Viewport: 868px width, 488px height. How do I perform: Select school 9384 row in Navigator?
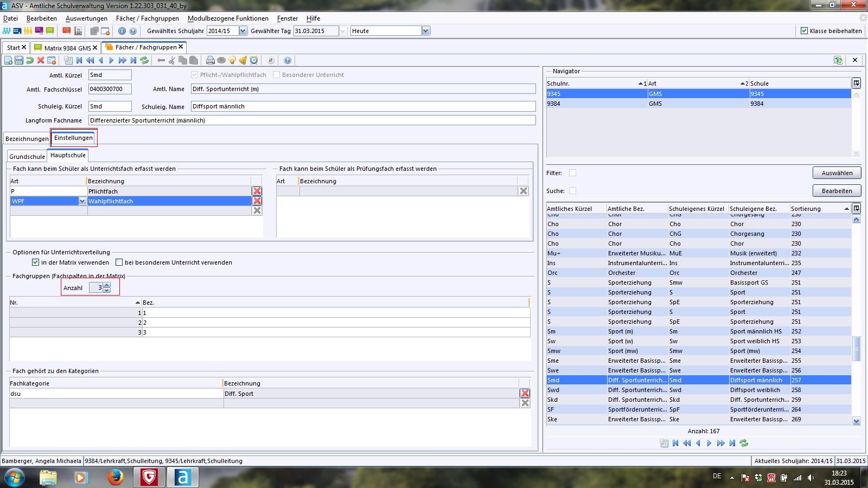[699, 104]
